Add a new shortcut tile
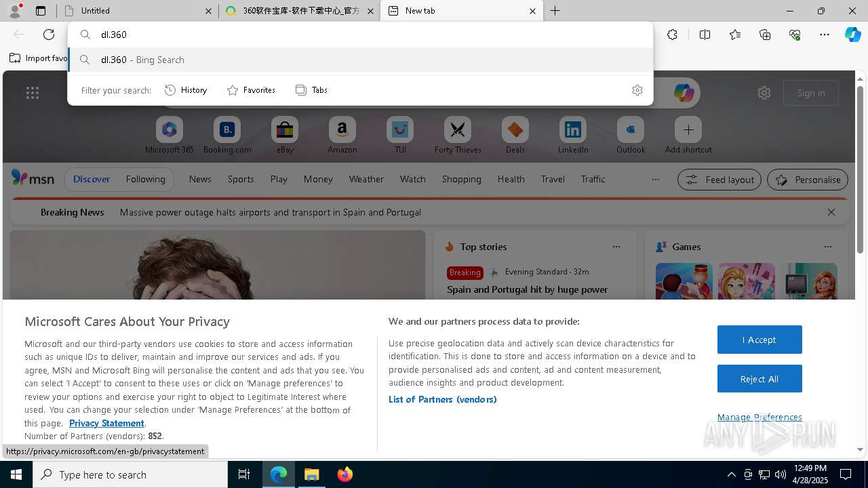 tap(688, 136)
